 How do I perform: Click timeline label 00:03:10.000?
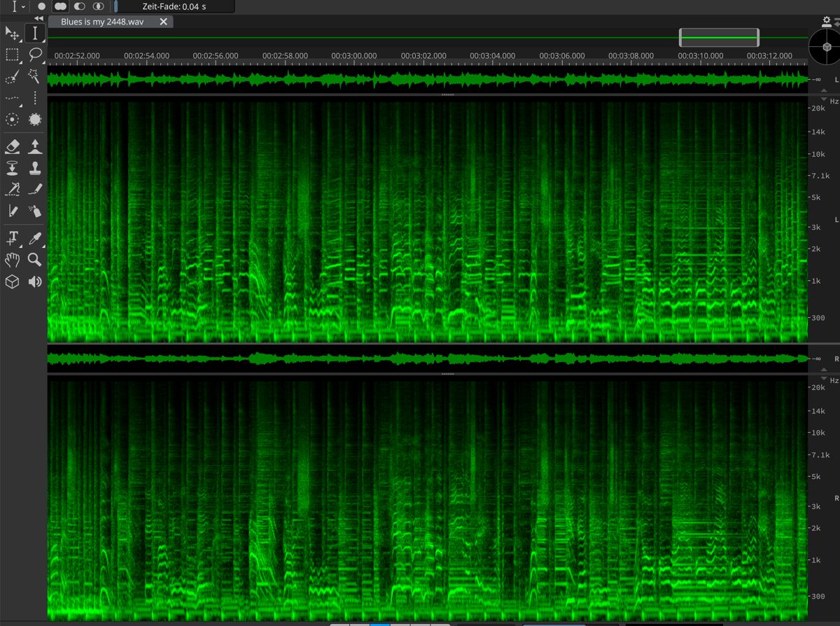click(x=700, y=56)
